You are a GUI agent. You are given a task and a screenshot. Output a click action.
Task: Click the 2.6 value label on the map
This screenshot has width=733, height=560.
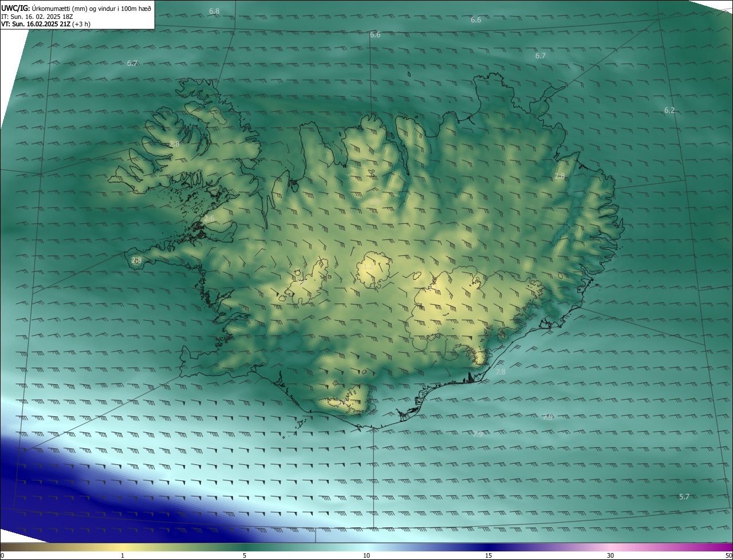coord(209,218)
